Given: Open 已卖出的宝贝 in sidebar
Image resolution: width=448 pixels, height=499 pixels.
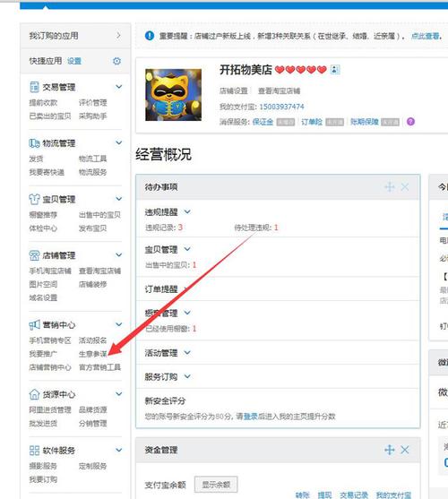Looking at the screenshot, I should pyautogui.click(x=50, y=116).
